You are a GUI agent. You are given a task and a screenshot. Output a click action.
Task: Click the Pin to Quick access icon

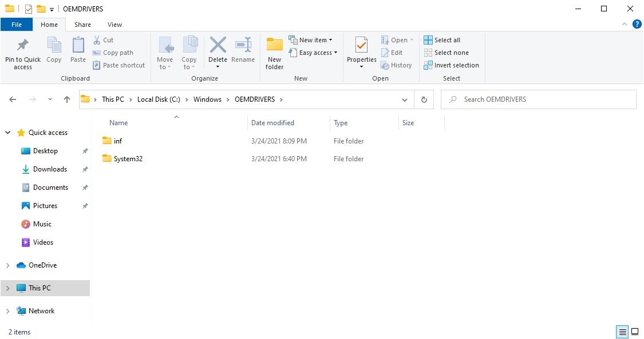click(x=23, y=46)
